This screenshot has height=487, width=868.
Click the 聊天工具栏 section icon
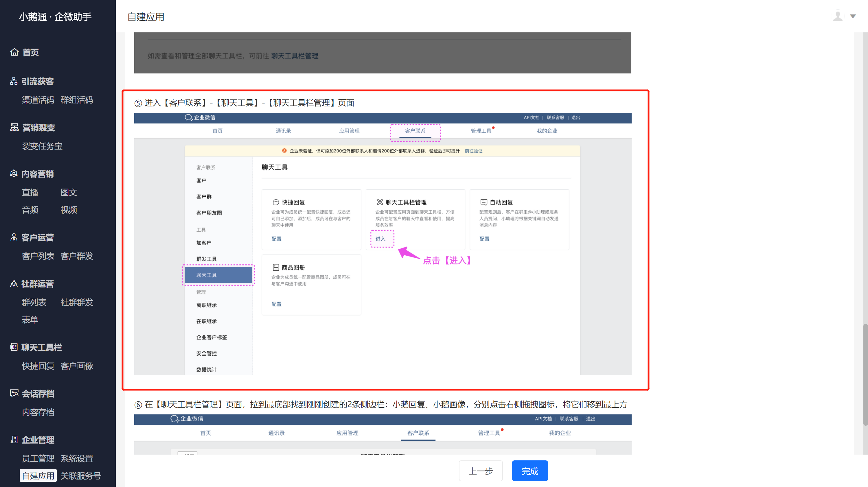pyautogui.click(x=14, y=347)
